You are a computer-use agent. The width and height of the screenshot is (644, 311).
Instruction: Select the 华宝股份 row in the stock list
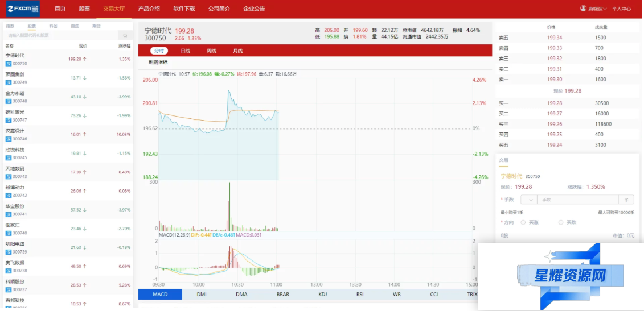68,210
